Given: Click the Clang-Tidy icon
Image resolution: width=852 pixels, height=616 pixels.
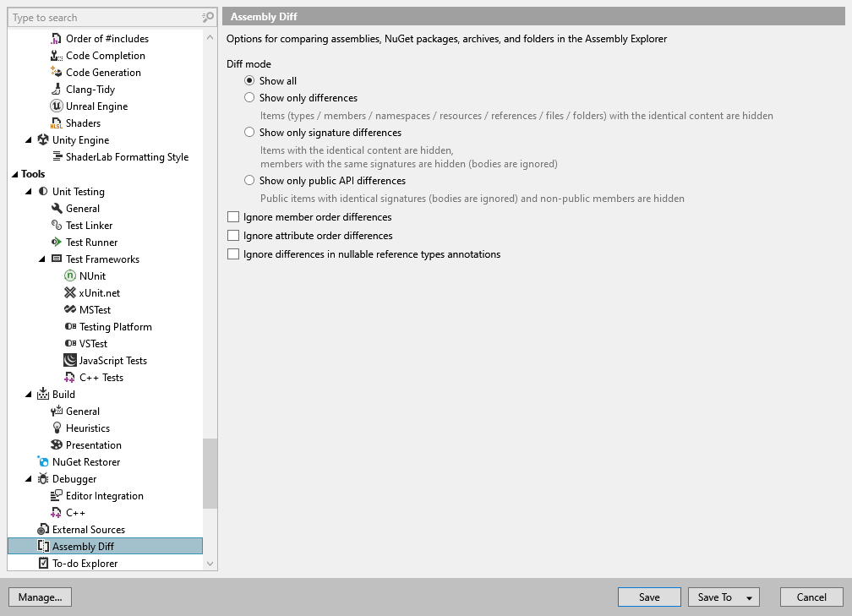Looking at the screenshot, I should [56, 89].
